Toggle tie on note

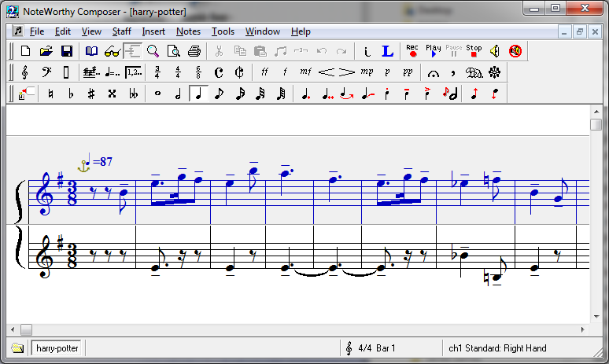(x=346, y=94)
